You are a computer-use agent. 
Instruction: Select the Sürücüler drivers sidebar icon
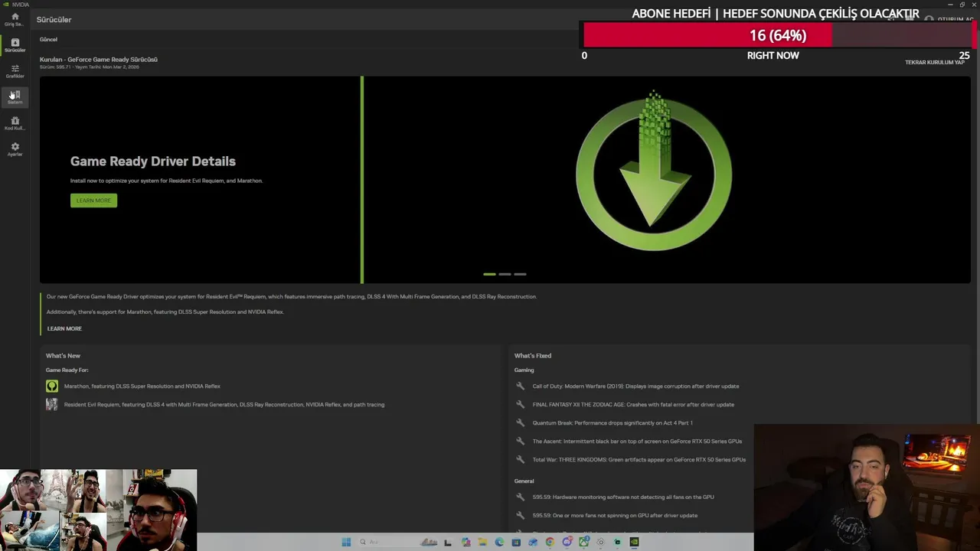(15, 45)
